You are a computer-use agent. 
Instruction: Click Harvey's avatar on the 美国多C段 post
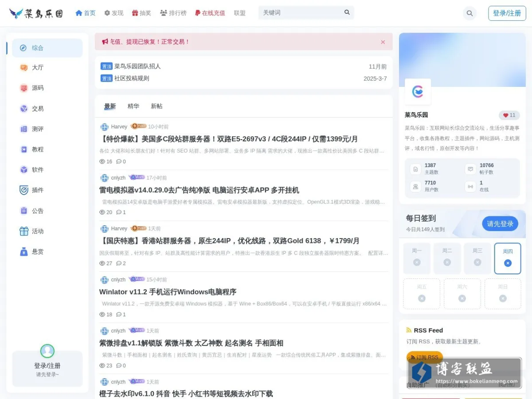click(105, 127)
